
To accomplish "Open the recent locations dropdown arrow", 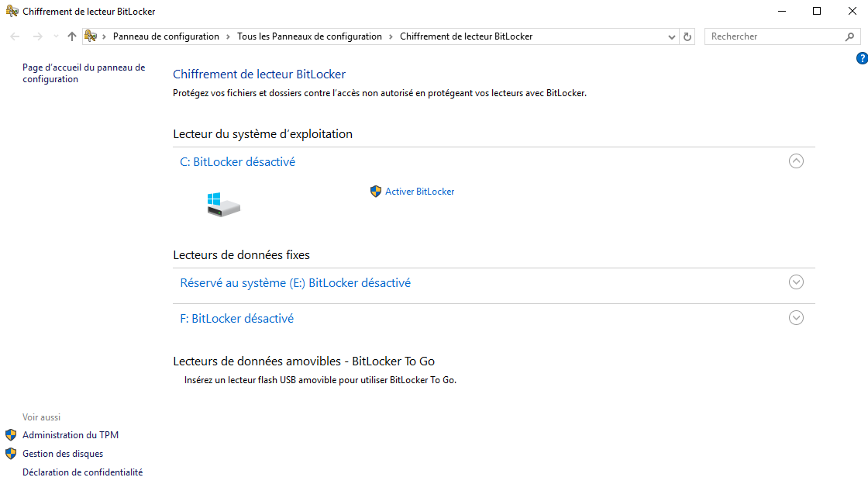I will 56,36.
